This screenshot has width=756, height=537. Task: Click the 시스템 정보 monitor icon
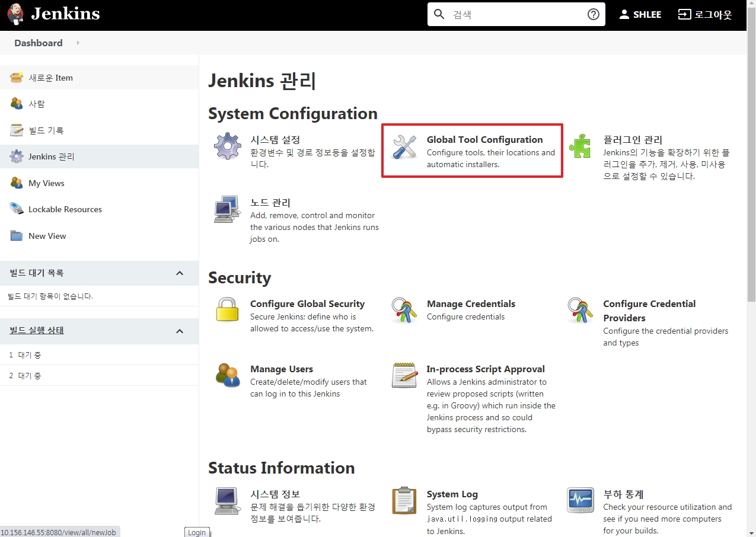pos(227,501)
